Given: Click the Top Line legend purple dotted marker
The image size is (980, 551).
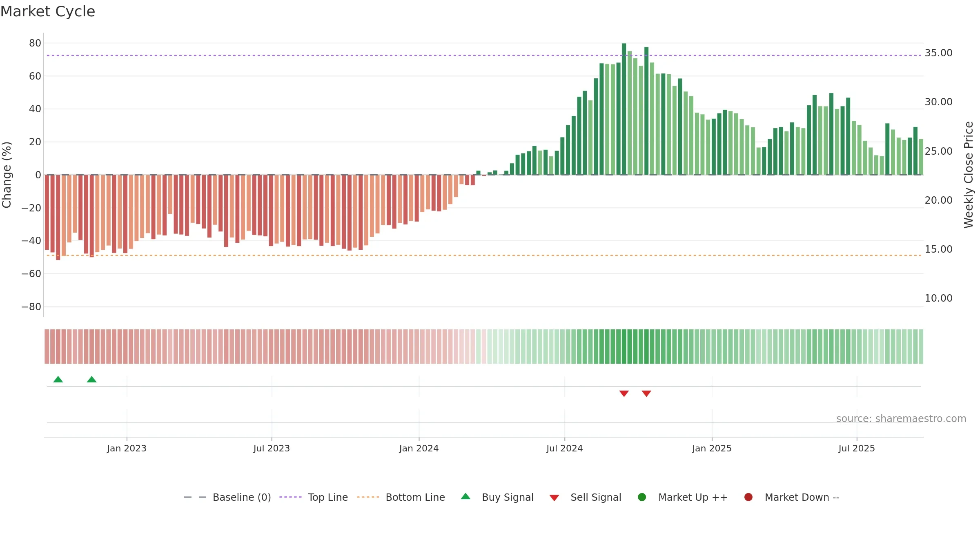Looking at the screenshot, I should pyautogui.click(x=290, y=497).
